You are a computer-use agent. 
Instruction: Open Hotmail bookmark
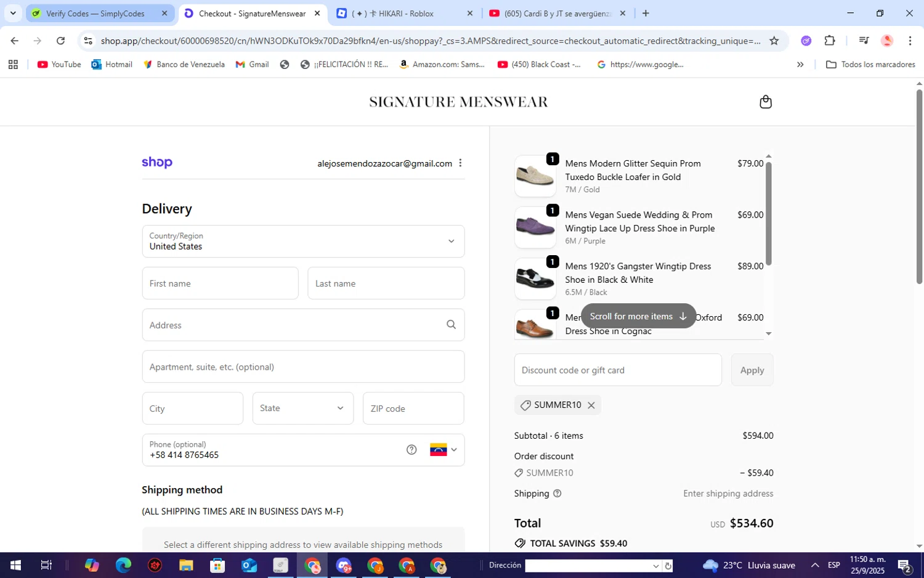(x=112, y=64)
